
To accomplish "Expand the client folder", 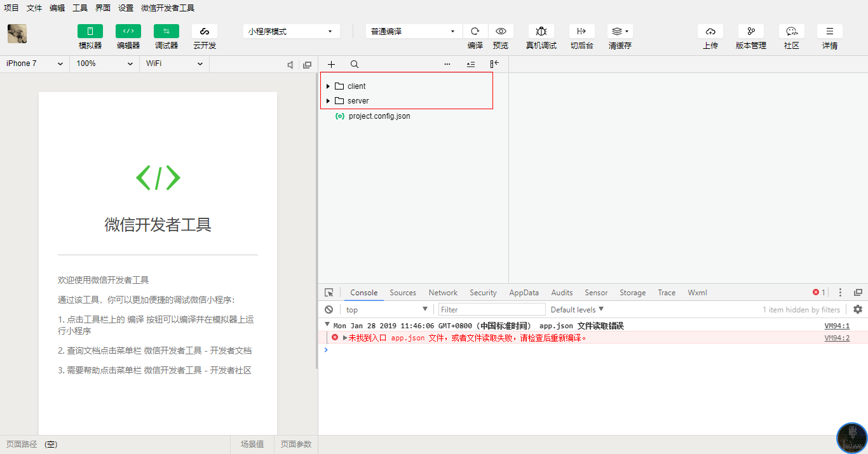I will (x=328, y=86).
